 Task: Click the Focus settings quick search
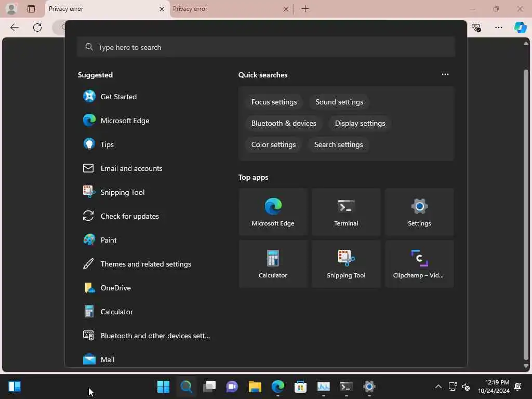coord(274,102)
